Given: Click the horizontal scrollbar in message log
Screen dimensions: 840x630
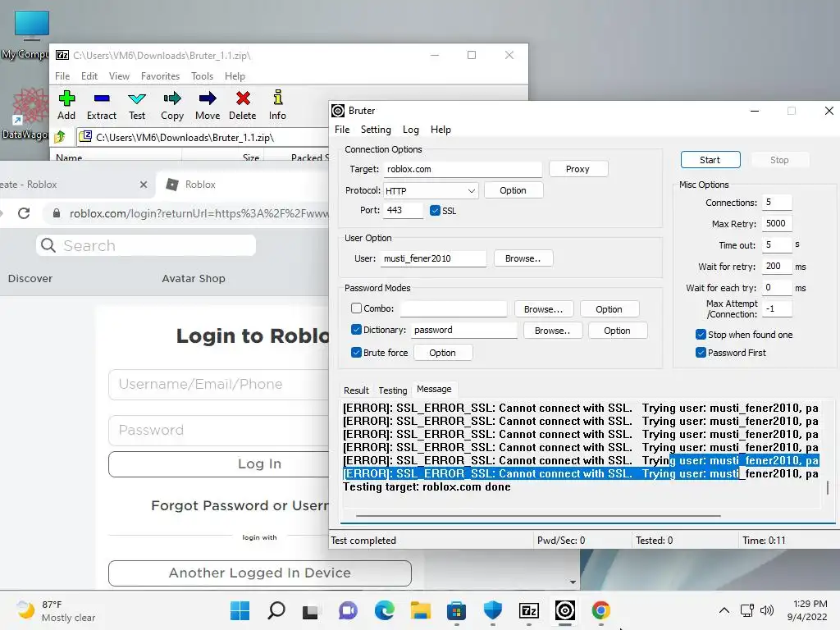Looking at the screenshot, I should pyautogui.click(x=538, y=516).
